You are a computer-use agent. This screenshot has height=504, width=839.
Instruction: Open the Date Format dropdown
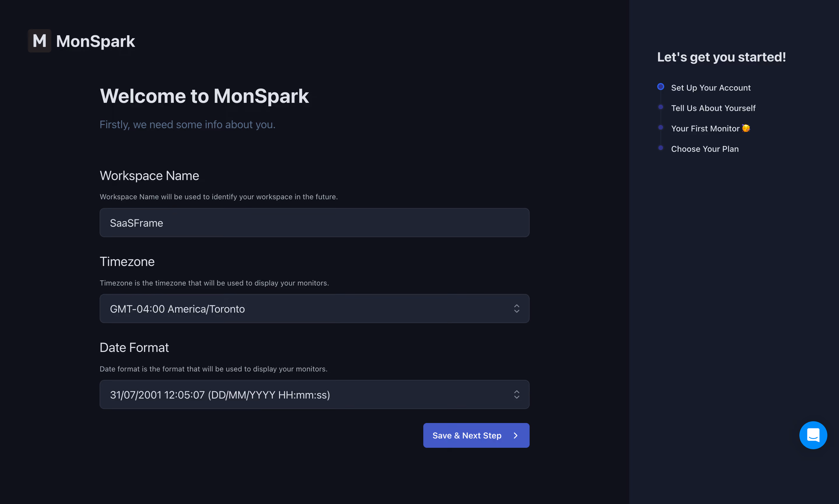point(314,394)
